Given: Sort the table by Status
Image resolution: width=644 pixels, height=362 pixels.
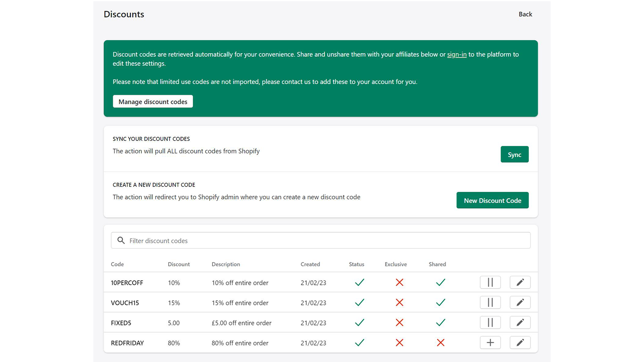Looking at the screenshot, I should [x=356, y=264].
